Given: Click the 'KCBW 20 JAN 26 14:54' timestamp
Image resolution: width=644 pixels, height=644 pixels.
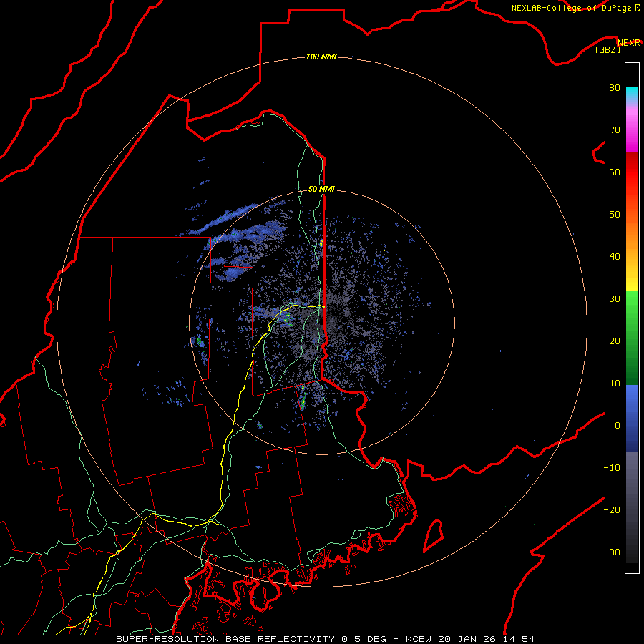Looking at the screenshot, I should [470, 639].
